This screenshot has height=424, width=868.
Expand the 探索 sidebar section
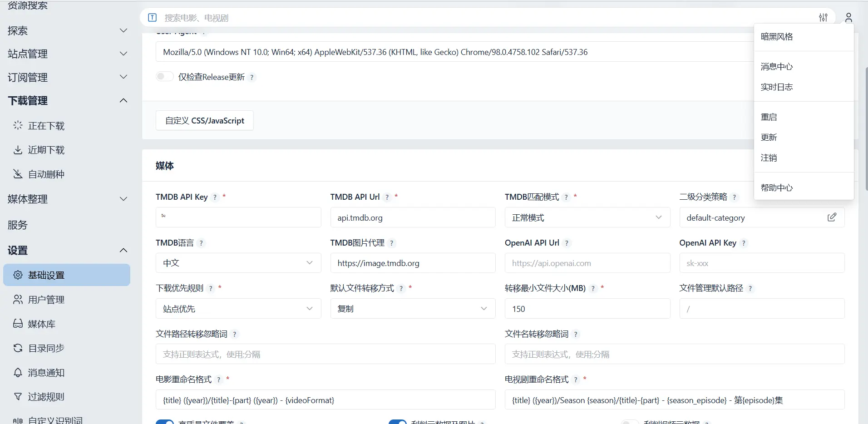point(123,30)
